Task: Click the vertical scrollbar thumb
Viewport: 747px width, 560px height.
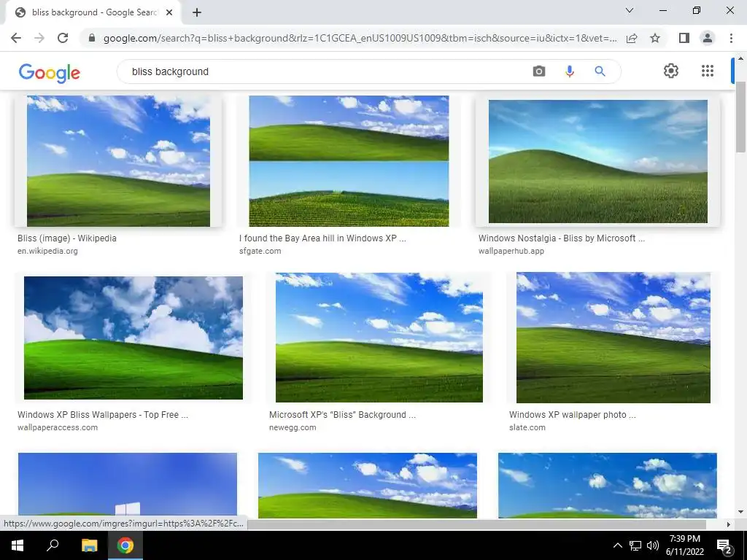Action: 740,117
